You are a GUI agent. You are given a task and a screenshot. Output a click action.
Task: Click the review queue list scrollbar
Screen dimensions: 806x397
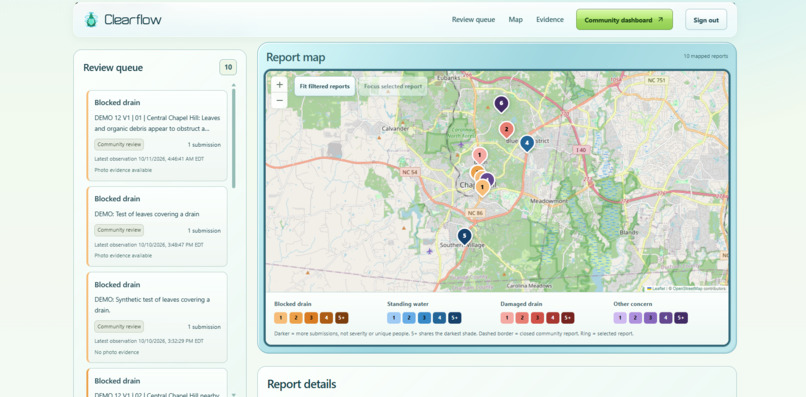coord(234,138)
